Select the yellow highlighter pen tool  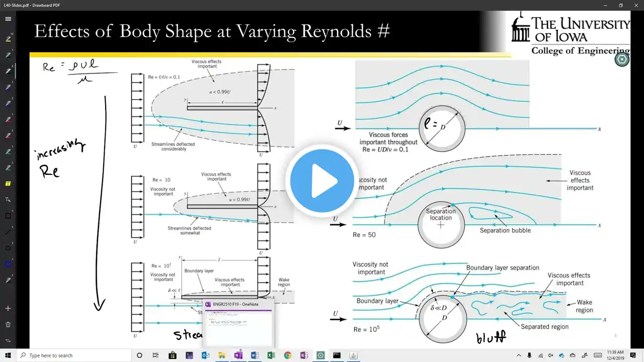pyautogui.click(x=8, y=39)
